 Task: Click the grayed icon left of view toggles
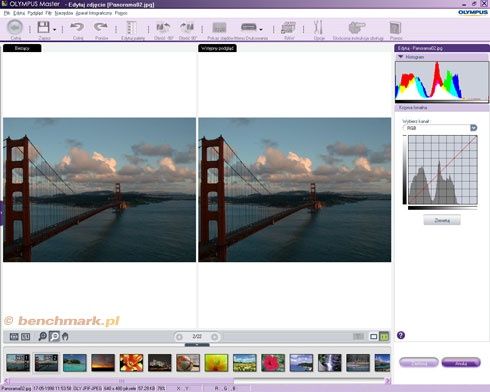click(x=359, y=337)
